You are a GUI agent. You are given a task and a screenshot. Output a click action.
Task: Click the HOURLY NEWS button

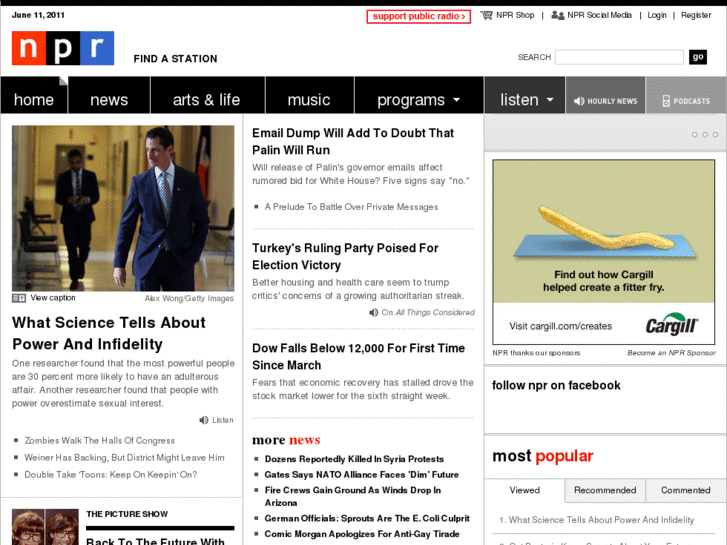[605, 96]
